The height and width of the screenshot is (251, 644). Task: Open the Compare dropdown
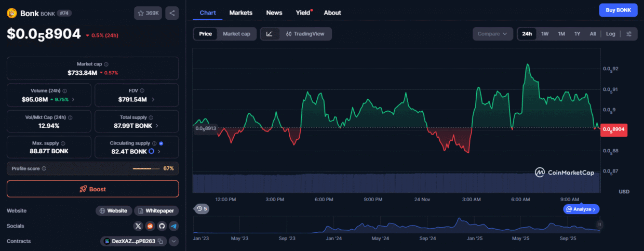point(492,34)
